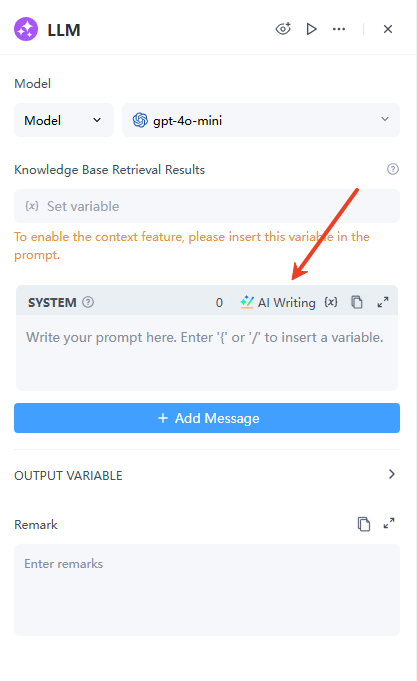Insert a variable using the SYSTEM {x} icon
Viewport: 417px width, 681px height.
coord(331,302)
